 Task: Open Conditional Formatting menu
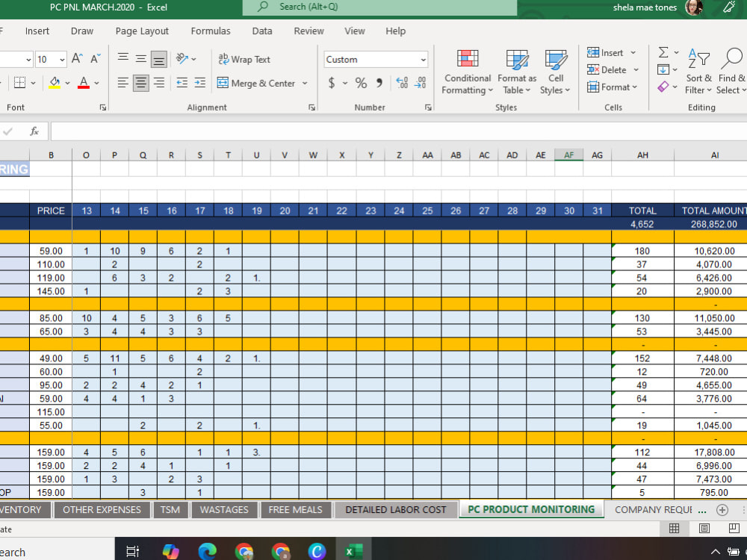tap(468, 72)
